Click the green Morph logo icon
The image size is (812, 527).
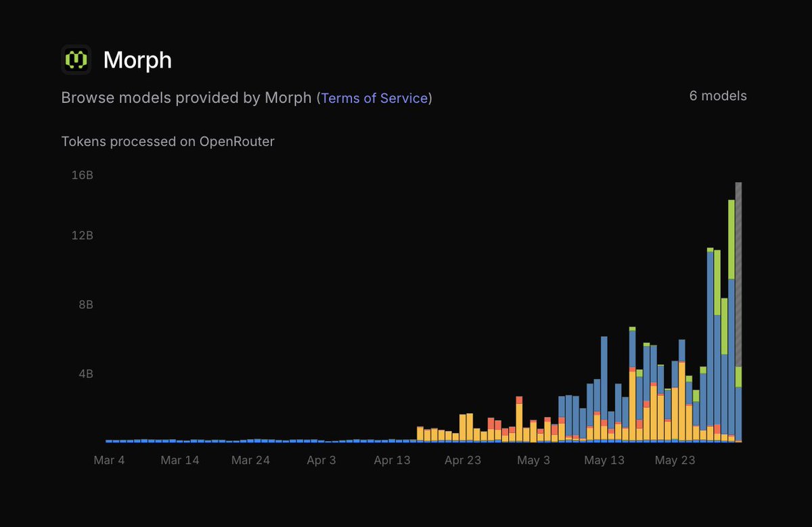76,60
